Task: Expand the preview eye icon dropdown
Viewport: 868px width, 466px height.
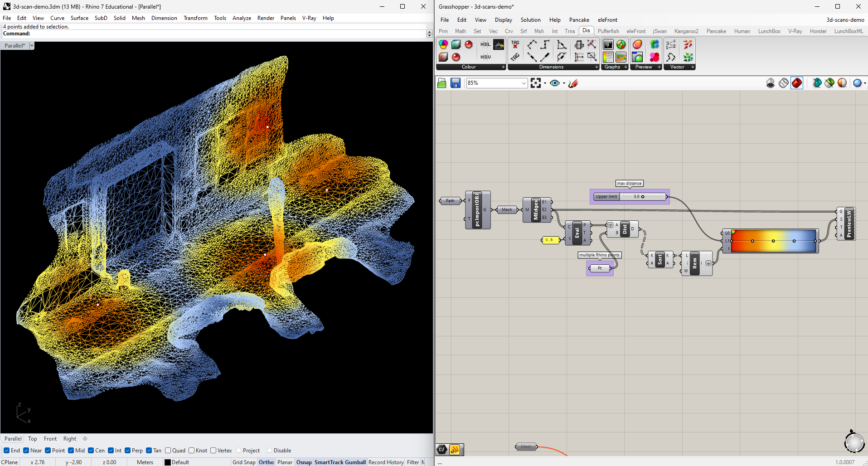Action: pos(563,83)
